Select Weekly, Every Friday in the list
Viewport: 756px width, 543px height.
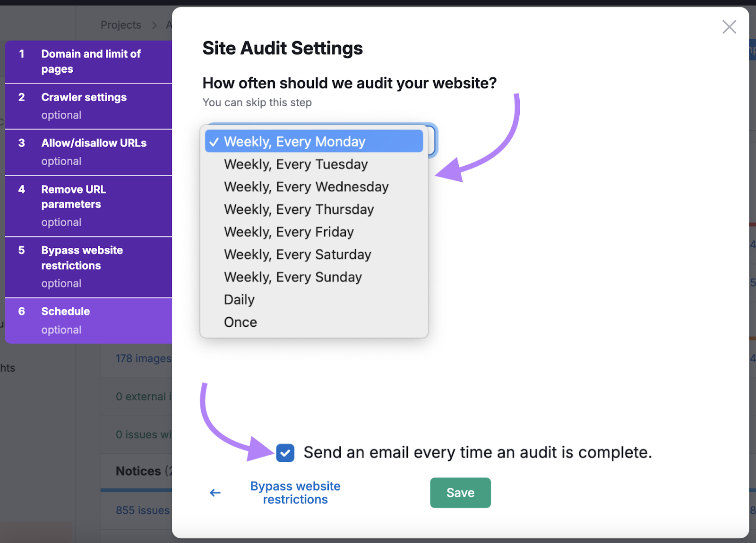coord(288,231)
